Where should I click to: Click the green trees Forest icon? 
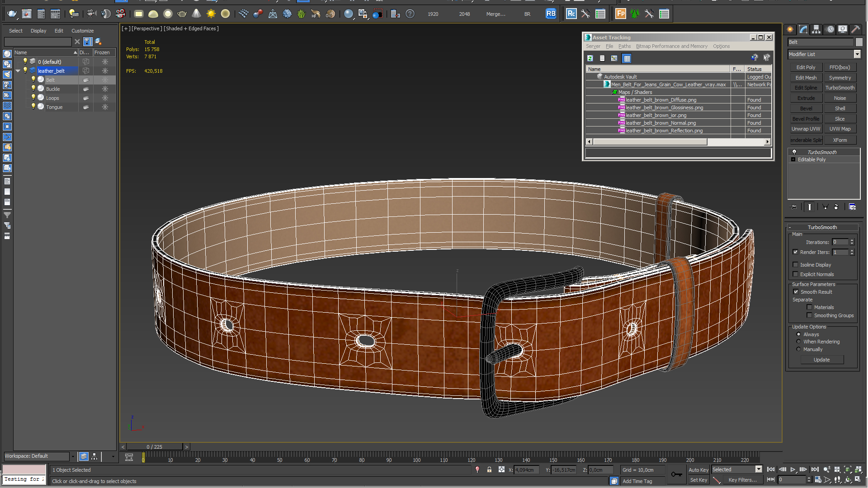click(x=635, y=14)
